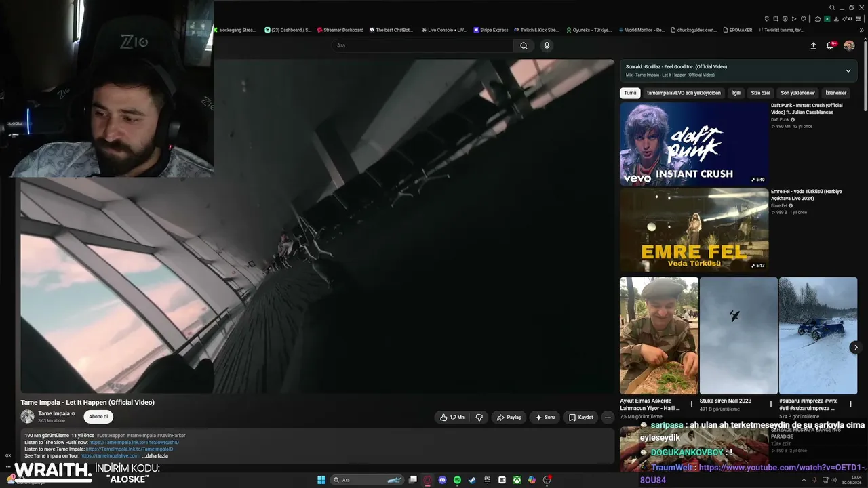This screenshot has height=488, width=868.
Task: Open YouTube notifications bell
Action: click(x=829, y=45)
